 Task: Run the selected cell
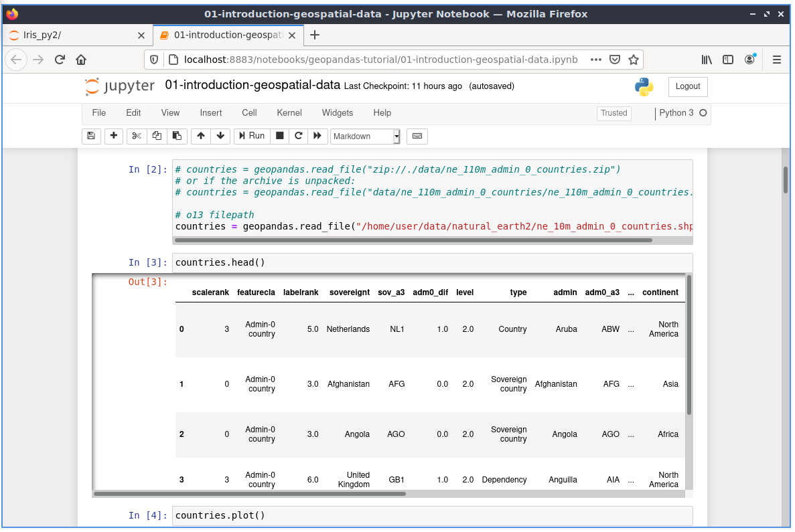click(x=252, y=137)
